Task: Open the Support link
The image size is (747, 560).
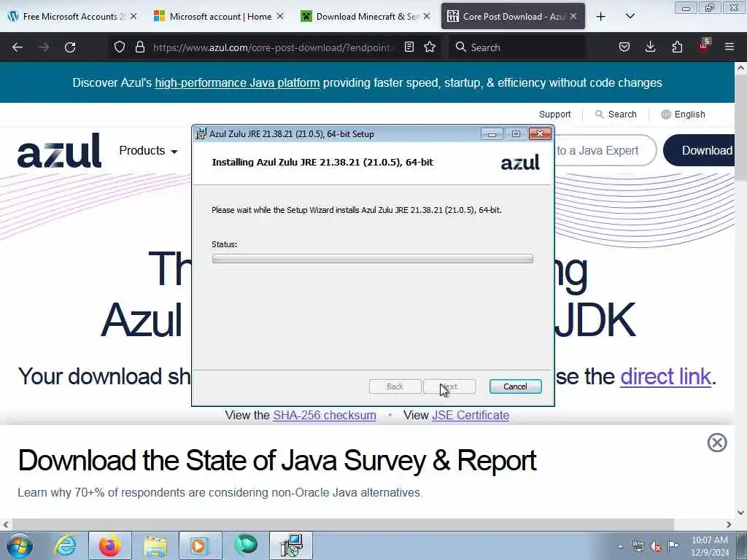Action: [554, 114]
